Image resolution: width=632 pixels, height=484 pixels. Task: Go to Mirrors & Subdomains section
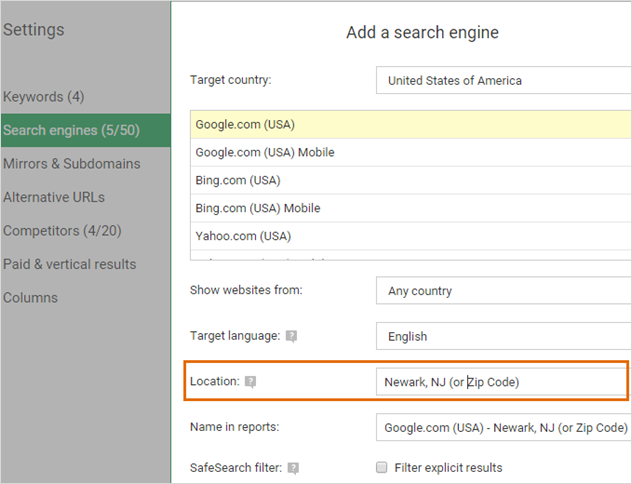(72, 164)
